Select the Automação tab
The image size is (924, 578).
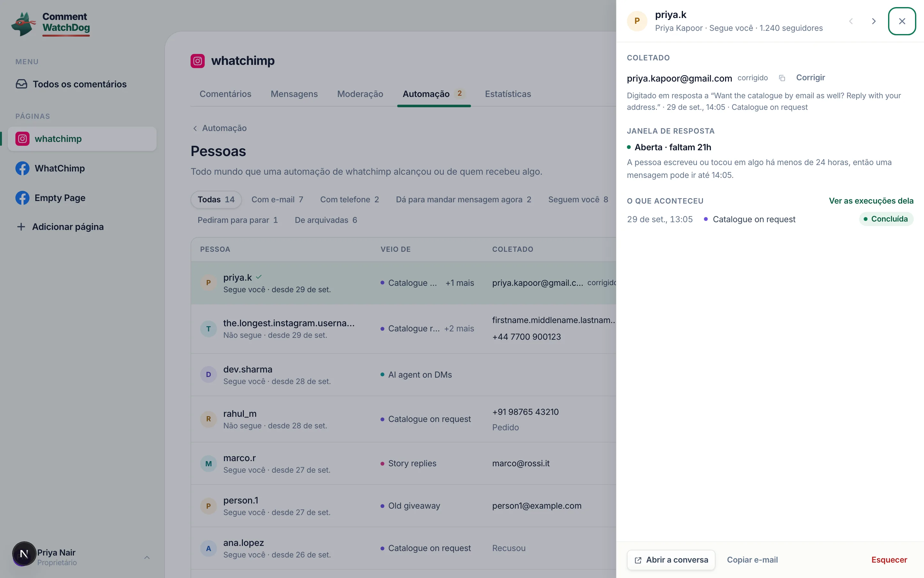click(x=434, y=94)
